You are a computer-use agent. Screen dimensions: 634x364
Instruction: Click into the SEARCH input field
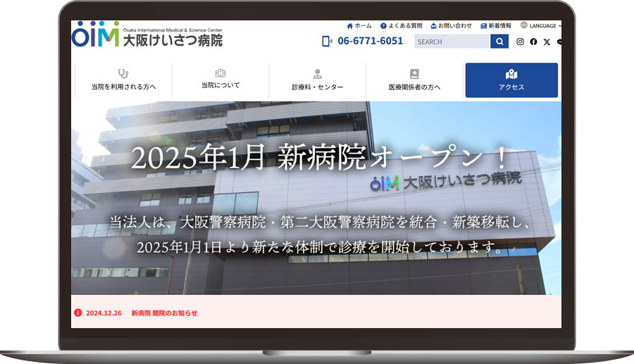[x=451, y=42]
